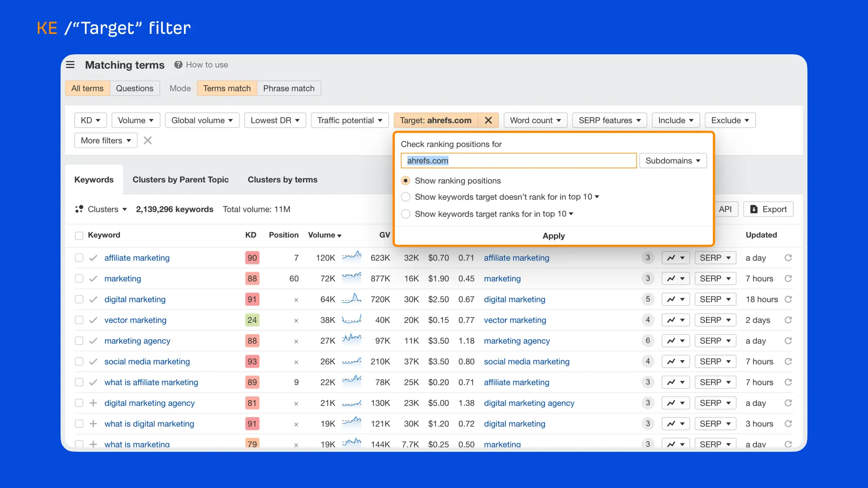Check the digital marketing row checkbox
The width and height of the screenshot is (868, 488).
[x=79, y=299]
